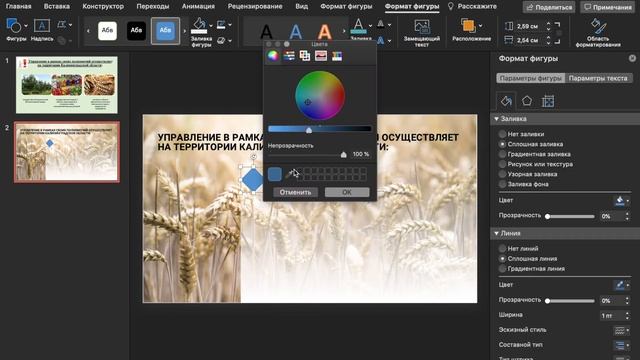
Task: Click the shape width value field
Action: point(528,40)
